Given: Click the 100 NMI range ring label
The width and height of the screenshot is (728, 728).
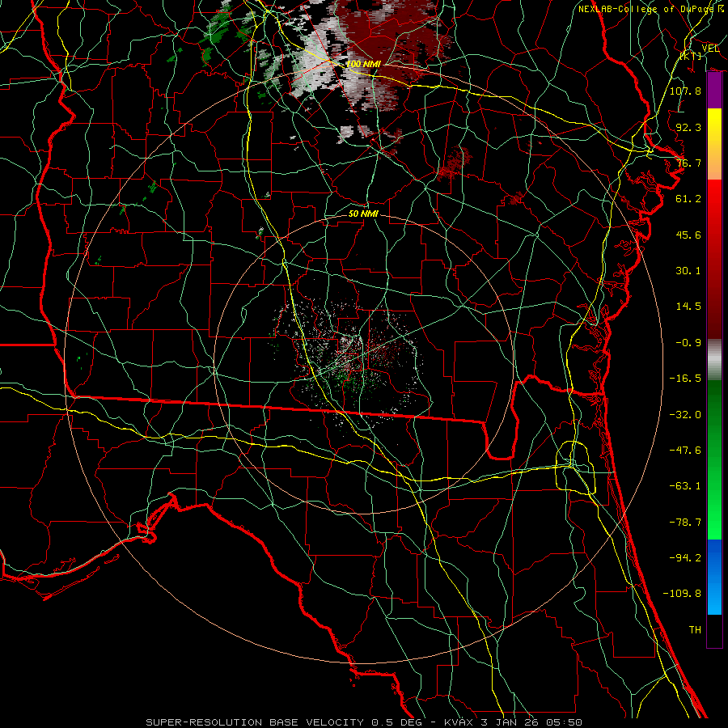Looking at the screenshot, I should 363,64.
